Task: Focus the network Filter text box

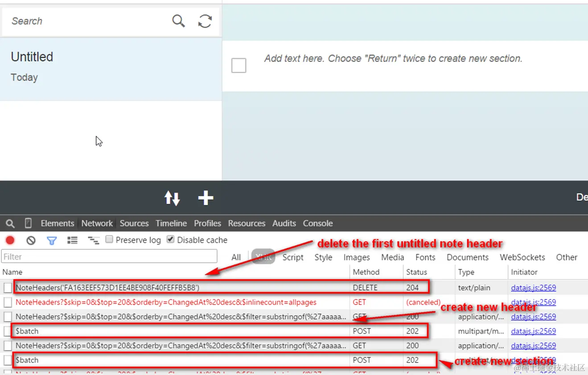Action: pyautogui.click(x=109, y=256)
